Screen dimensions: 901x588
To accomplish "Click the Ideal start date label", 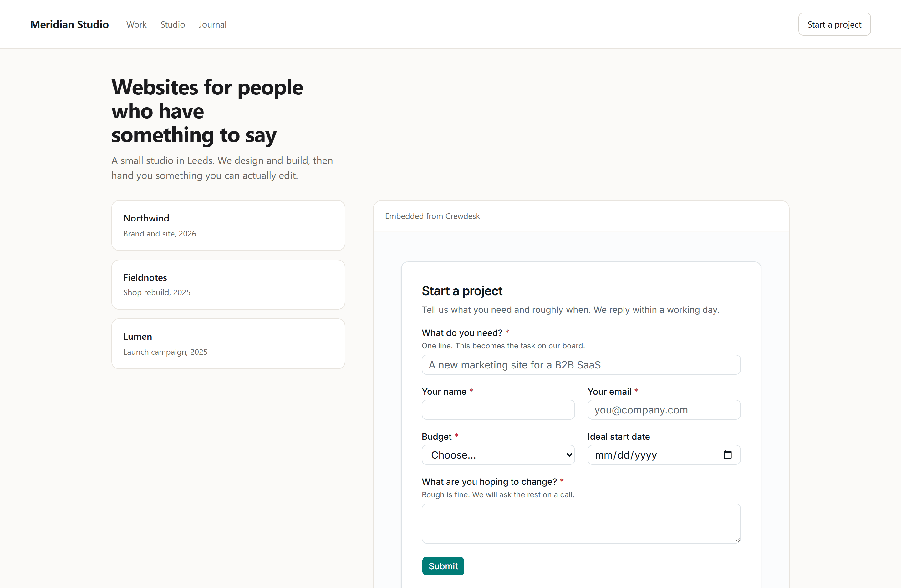I will pyautogui.click(x=618, y=437).
